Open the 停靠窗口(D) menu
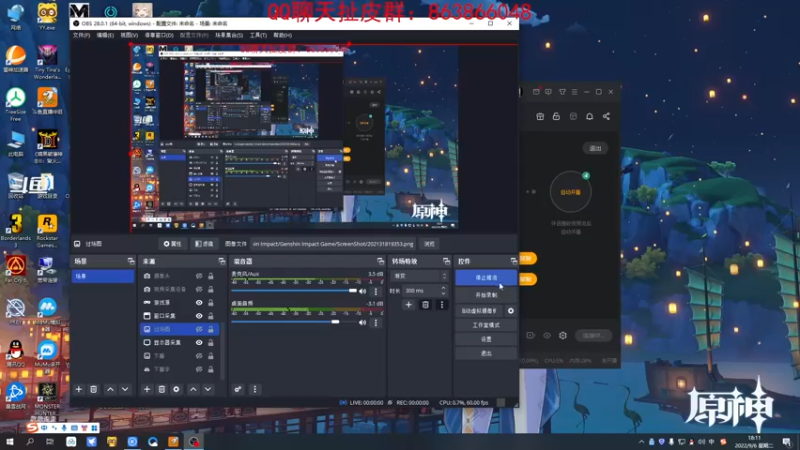This screenshot has width=800, height=450. tap(159, 35)
